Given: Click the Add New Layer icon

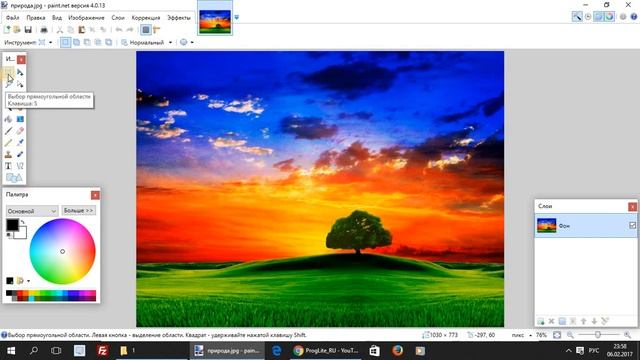Looking at the screenshot, I should click(540, 322).
